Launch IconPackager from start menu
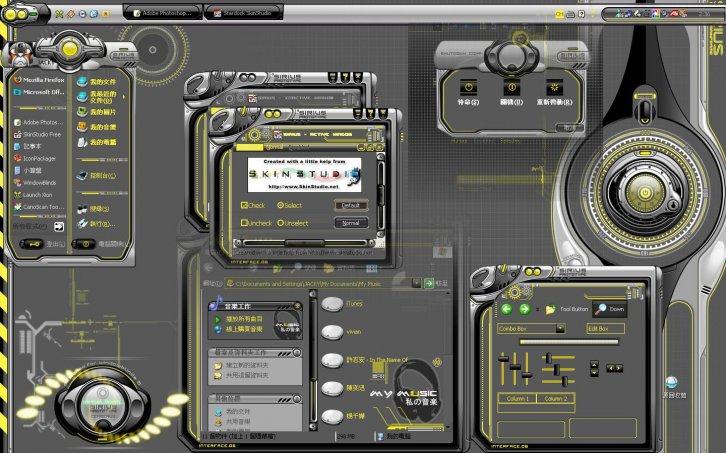 35,158
